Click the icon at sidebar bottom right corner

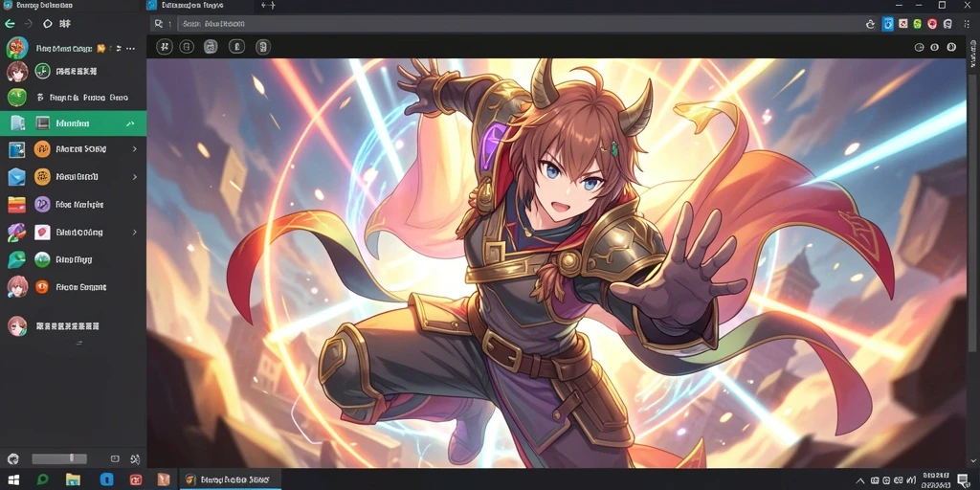[134, 459]
